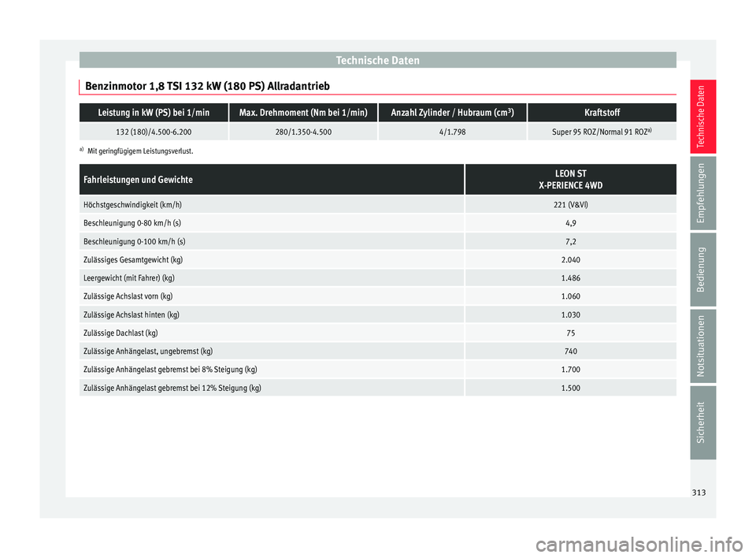Select the braked trailer load value 1.500

[571, 388]
